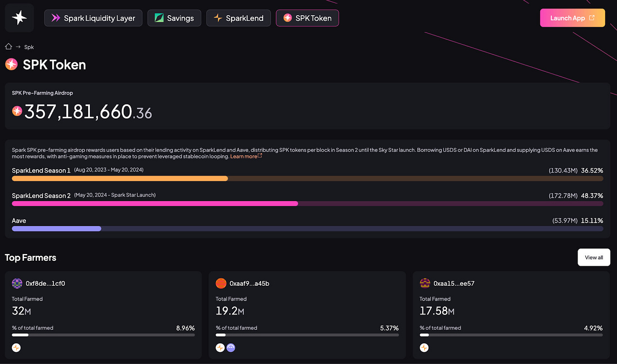Click the Aave ghost badge in the 0xaaf9...a45b card

pos(231,348)
